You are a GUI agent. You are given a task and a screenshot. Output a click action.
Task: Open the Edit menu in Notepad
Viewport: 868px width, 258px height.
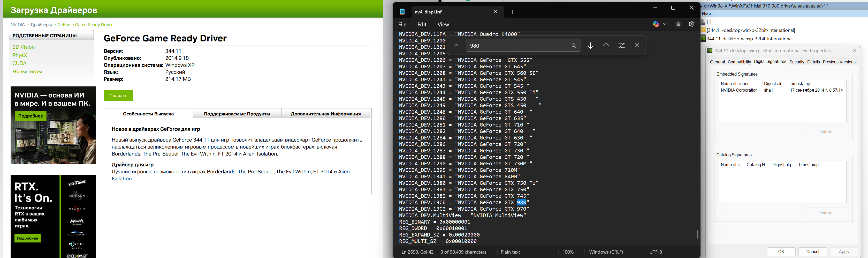422,25
